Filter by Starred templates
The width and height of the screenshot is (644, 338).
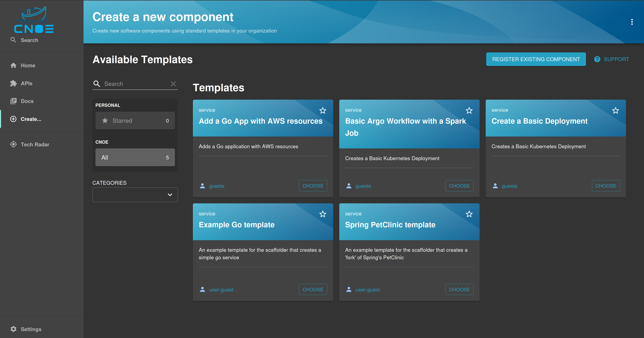coord(135,121)
